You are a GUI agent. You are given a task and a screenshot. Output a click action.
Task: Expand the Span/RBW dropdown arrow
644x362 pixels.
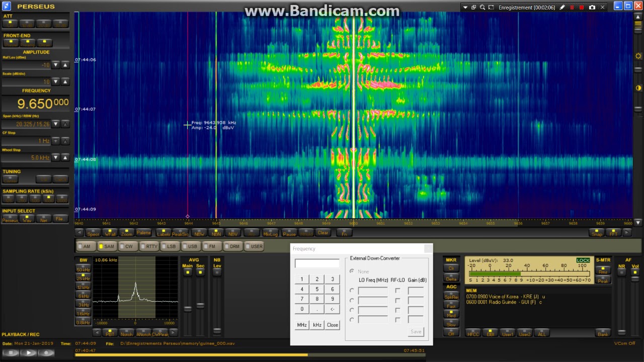point(56,124)
